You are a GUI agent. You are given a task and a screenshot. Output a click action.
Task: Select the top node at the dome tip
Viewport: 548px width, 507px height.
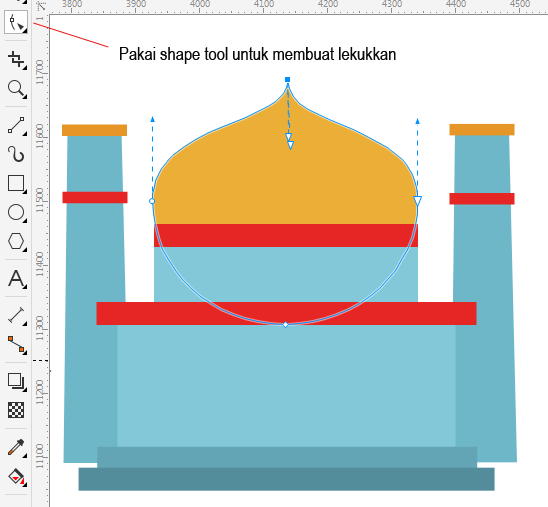[x=287, y=80]
